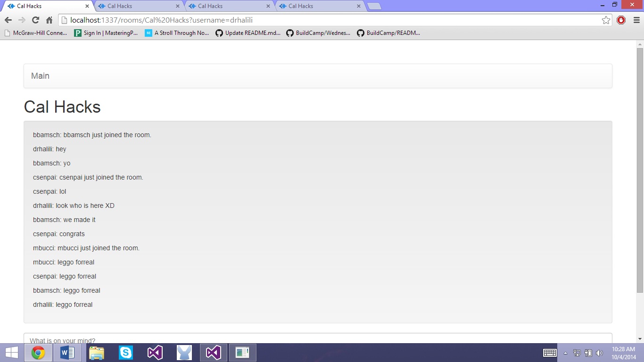Viewport: 644px width, 362px height.
Task: Open the A Stroll Through No bookmark
Action: 177,33
